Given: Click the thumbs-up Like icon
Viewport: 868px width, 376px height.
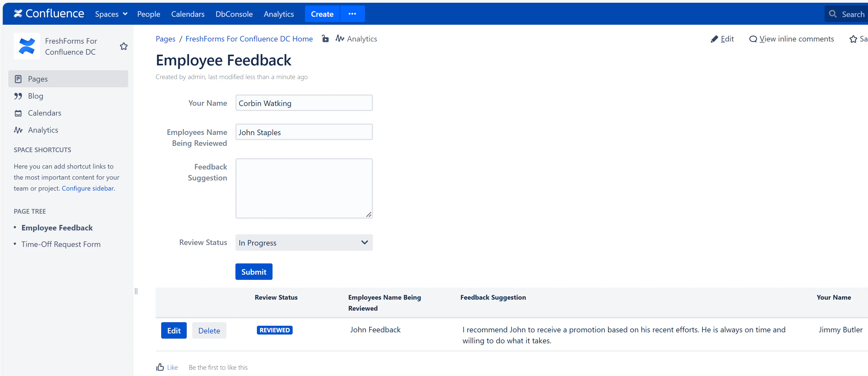Looking at the screenshot, I should [160, 367].
